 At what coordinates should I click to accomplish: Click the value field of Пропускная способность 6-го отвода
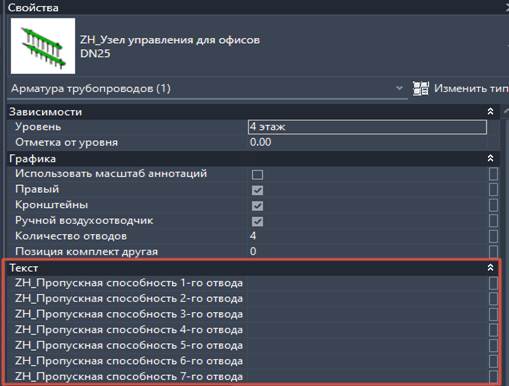click(367, 361)
